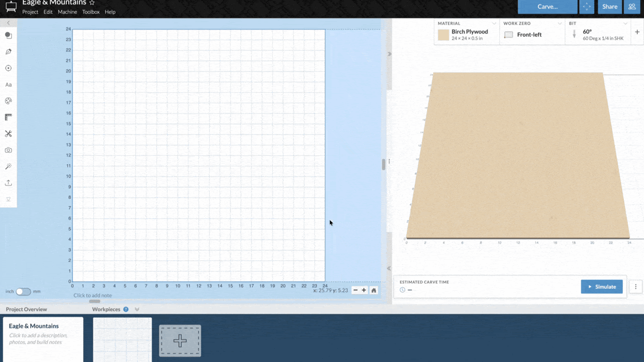Click the Workpieces label
Screen dimensions: 644x362
point(106,309)
